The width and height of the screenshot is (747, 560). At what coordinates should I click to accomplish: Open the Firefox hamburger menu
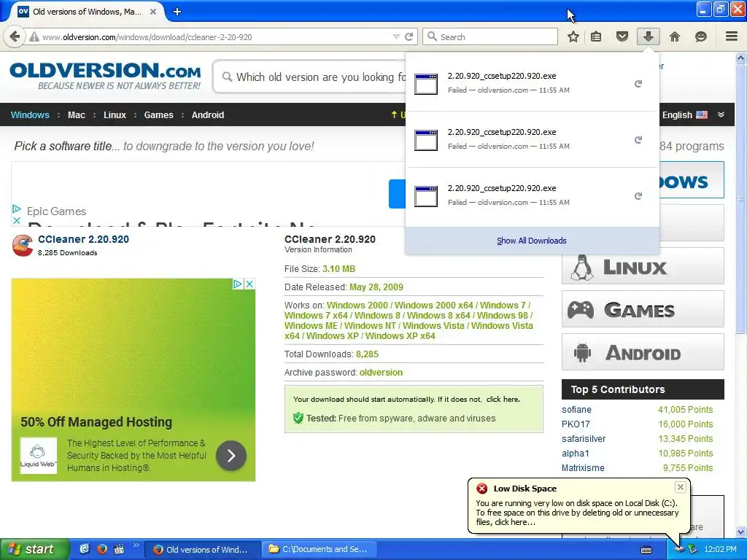[x=731, y=36]
